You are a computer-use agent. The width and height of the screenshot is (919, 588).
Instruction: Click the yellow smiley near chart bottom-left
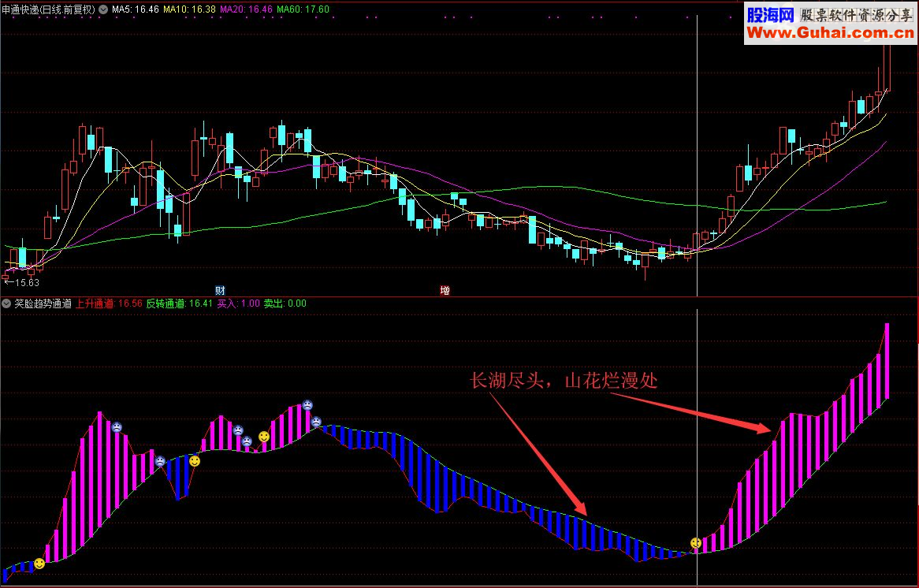[39, 564]
